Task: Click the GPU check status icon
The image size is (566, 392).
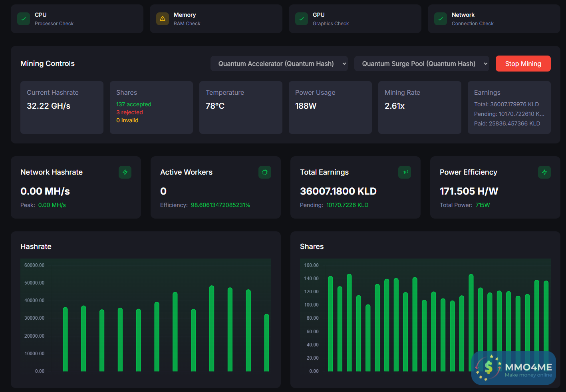Action: (302, 19)
